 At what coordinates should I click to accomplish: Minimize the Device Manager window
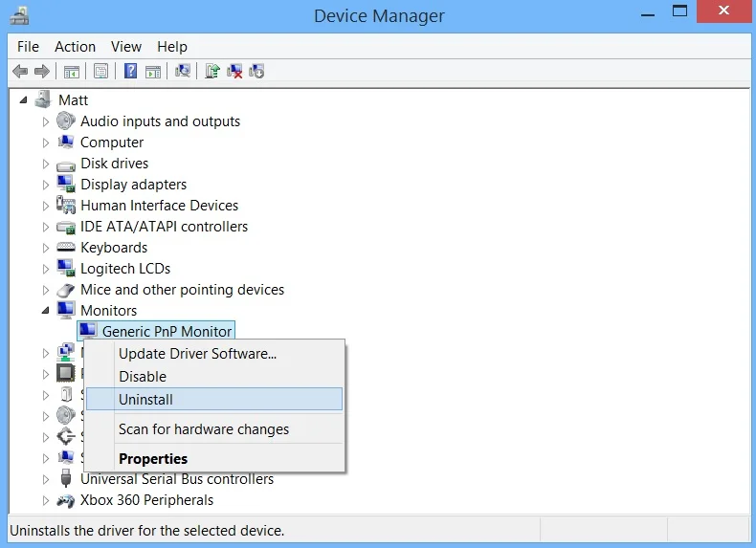(x=648, y=14)
